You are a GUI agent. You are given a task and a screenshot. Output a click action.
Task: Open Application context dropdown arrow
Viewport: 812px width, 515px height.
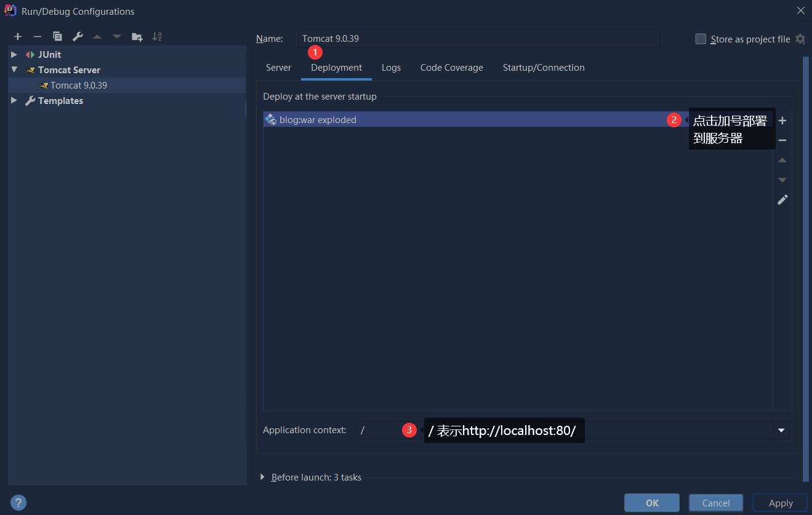click(781, 430)
